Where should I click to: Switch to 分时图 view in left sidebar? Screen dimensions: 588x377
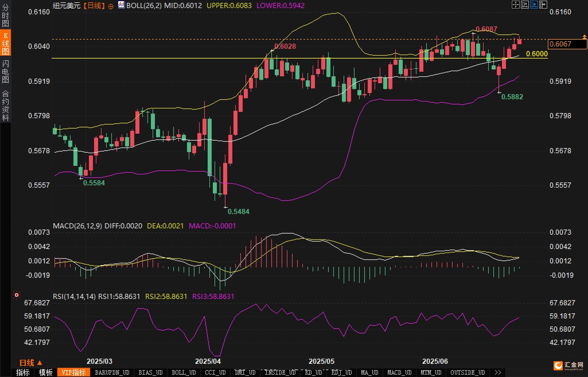[x=5, y=15]
